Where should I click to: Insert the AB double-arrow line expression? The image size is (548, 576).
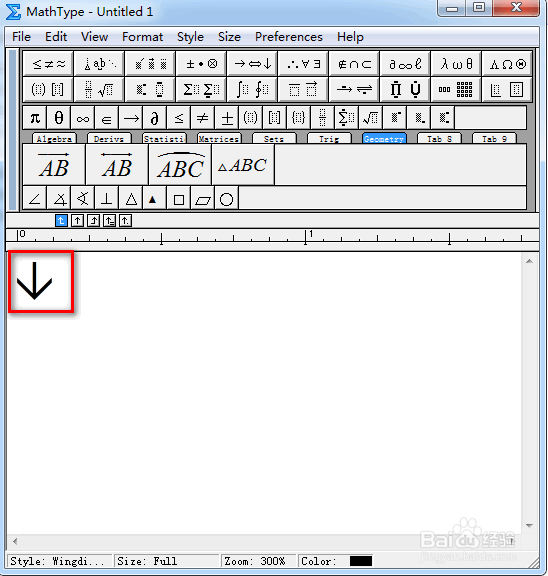tap(117, 165)
